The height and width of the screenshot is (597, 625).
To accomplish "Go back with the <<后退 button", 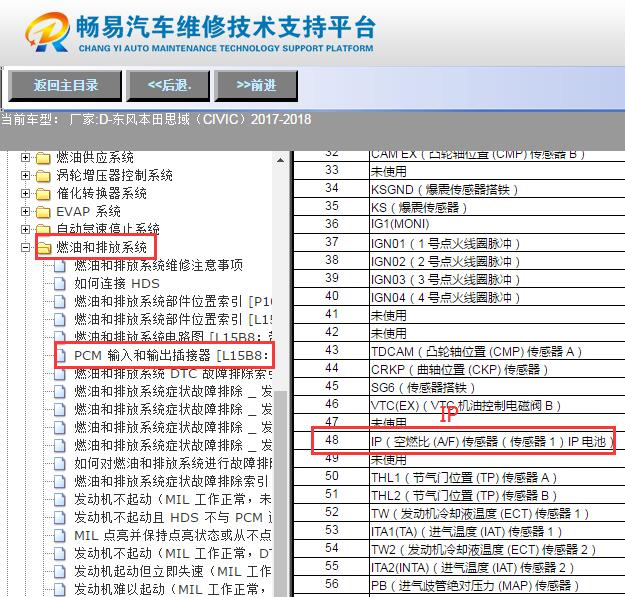I will point(168,85).
